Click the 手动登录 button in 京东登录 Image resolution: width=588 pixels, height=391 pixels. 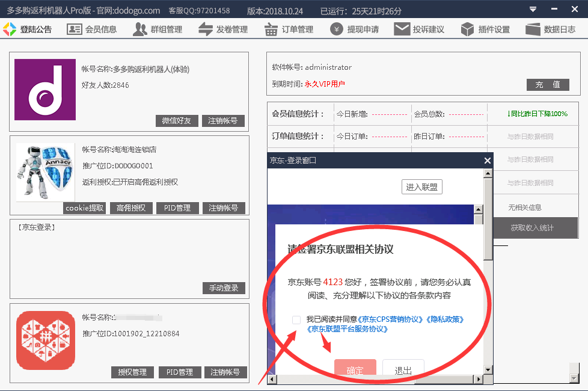[x=224, y=288]
